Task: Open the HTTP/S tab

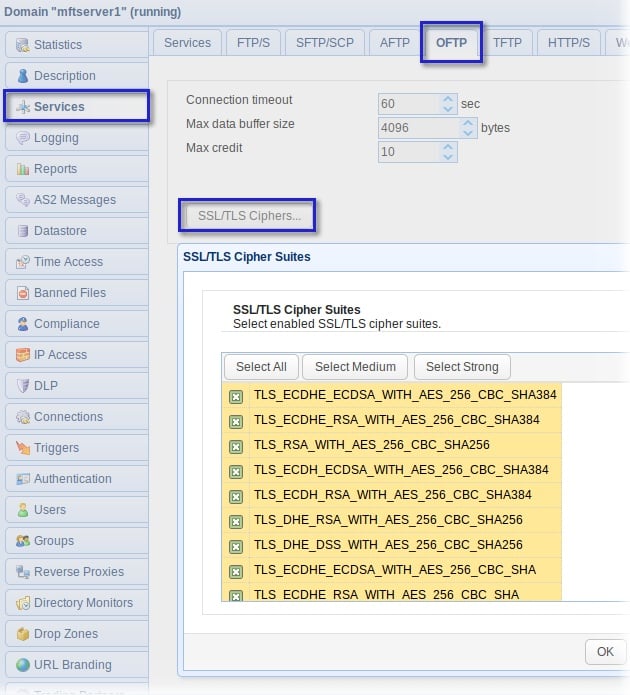Action: click(x=569, y=43)
